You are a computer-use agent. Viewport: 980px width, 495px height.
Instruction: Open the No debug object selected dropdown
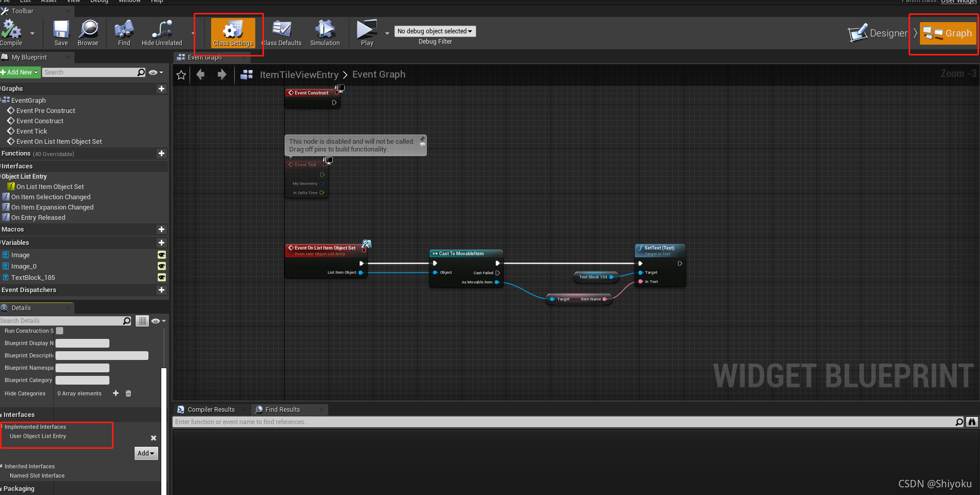[435, 31]
